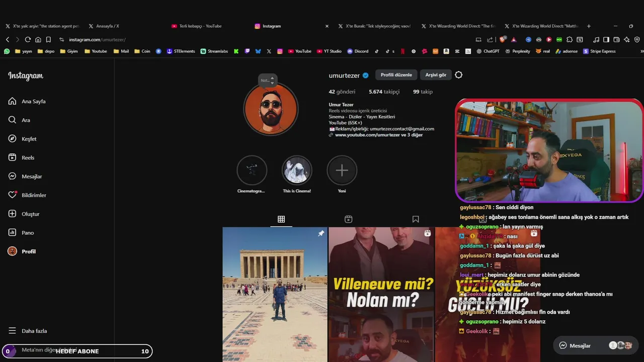This screenshot has width=644, height=362.
Task: Open the ChatGPT bookmark
Action: (488, 51)
